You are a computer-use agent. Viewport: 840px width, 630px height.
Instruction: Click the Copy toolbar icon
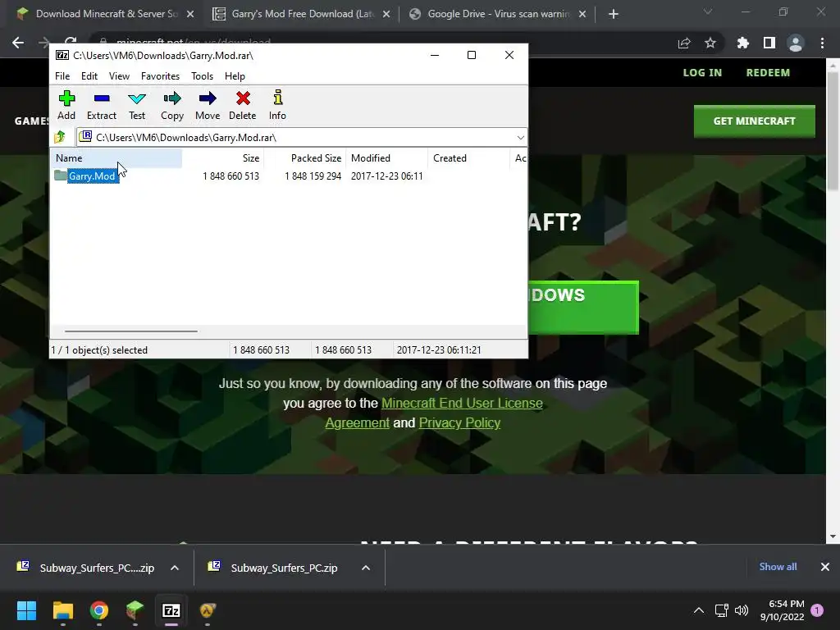point(172,105)
